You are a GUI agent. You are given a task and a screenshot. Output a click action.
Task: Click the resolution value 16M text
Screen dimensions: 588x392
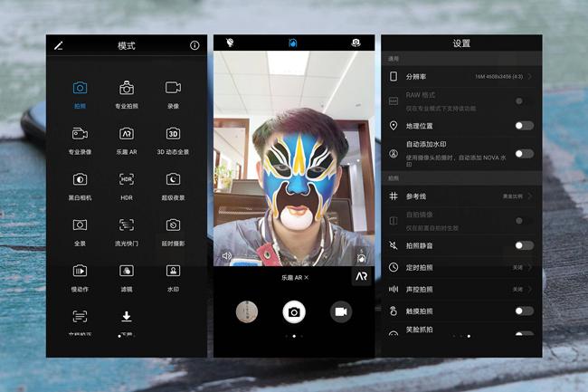(499, 77)
